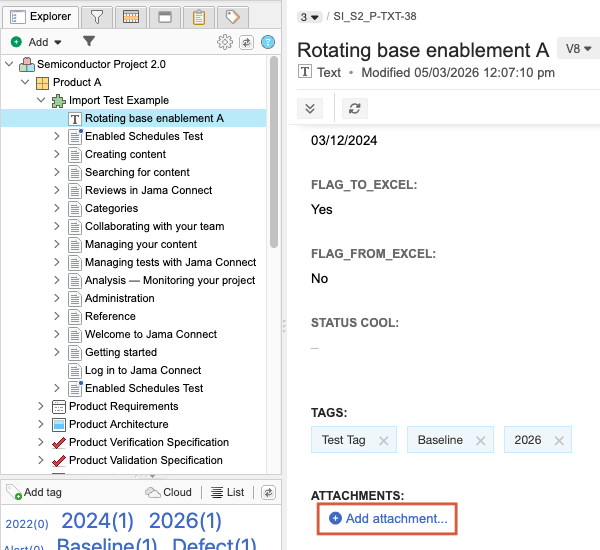This screenshot has height=550, width=600.
Task: Expand the Product Requirements node
Action: (41, 406)
